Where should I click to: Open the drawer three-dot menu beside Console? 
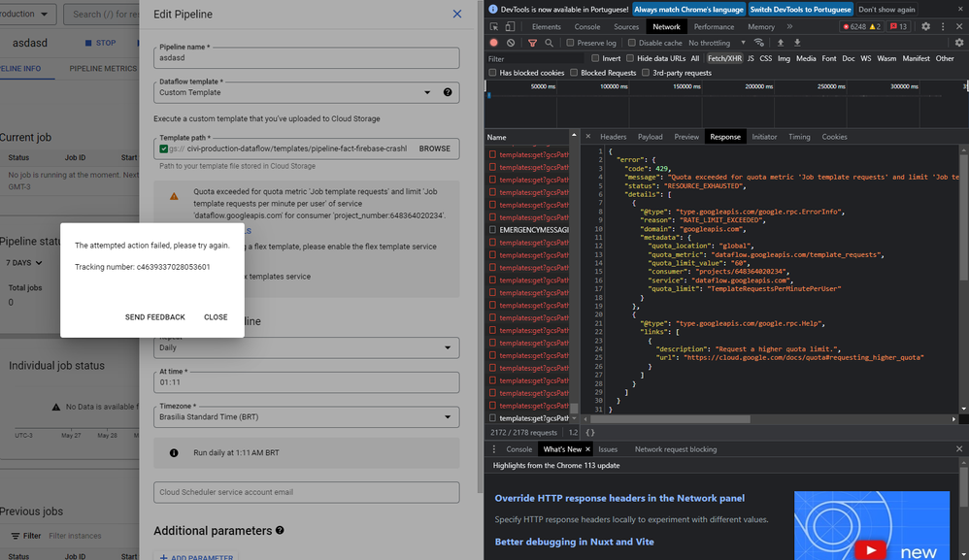coord(494,448)
